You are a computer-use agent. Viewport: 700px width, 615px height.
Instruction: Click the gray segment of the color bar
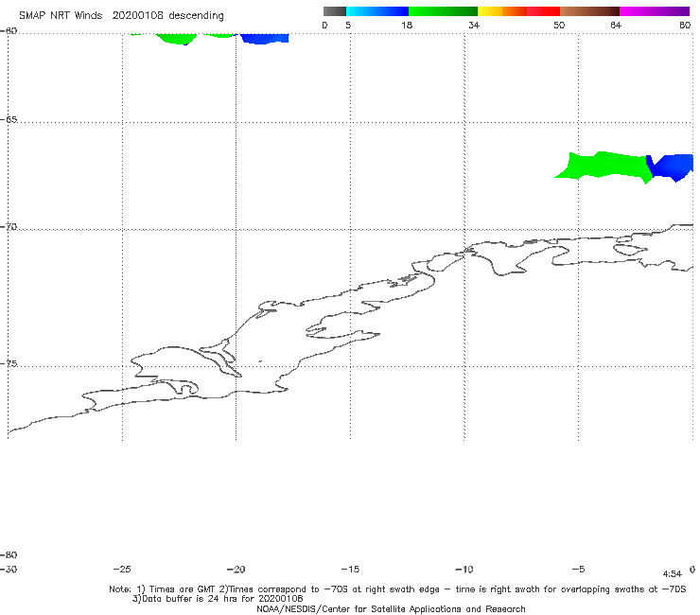click(334, 11)
